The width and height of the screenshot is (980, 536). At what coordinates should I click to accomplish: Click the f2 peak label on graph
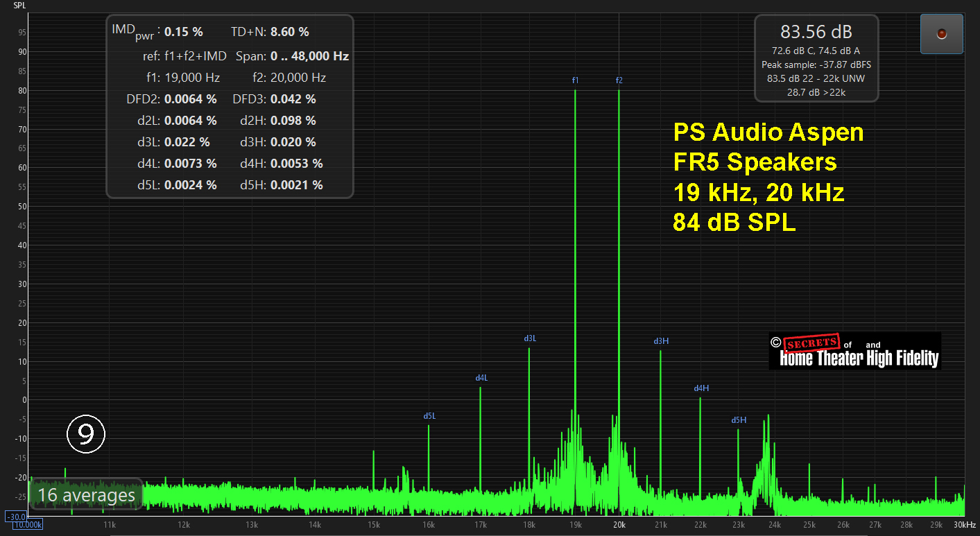click(x=619, y=80)
